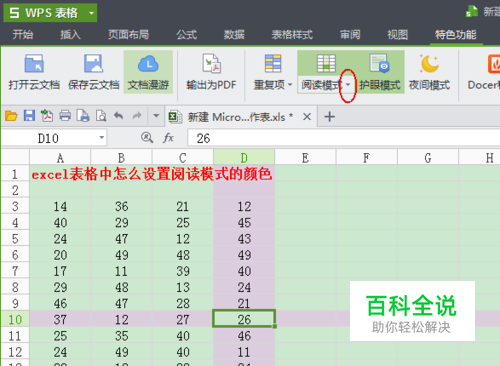Click the zoom magnifier beside formula bar
Image resolution: width=500 pixels, height=366 pixels.
(x=147, y=138)
